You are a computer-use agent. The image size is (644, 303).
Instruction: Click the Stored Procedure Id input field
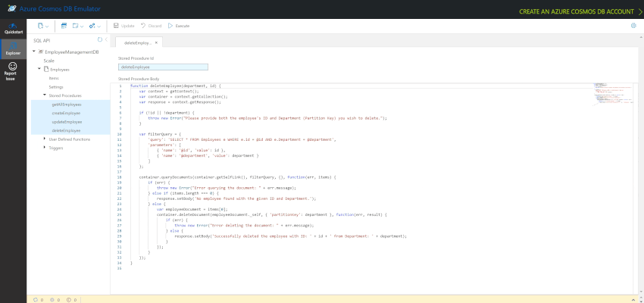pyautogui.click(x=163, y=67)
